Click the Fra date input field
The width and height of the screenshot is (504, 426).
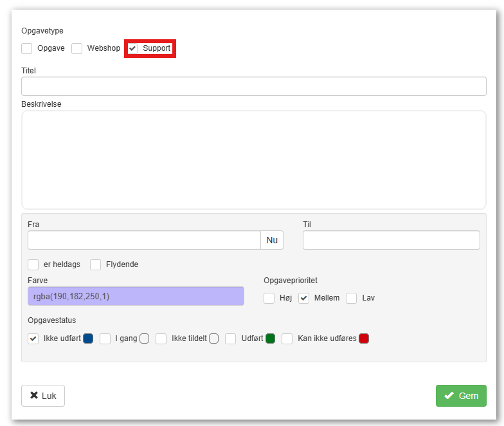tap(144, 240)
